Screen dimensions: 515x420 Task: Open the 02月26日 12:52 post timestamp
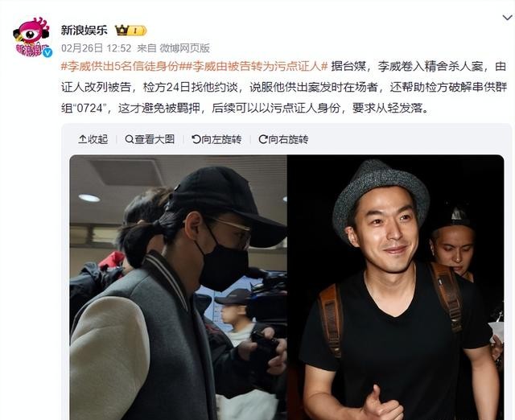pos(97,48)
